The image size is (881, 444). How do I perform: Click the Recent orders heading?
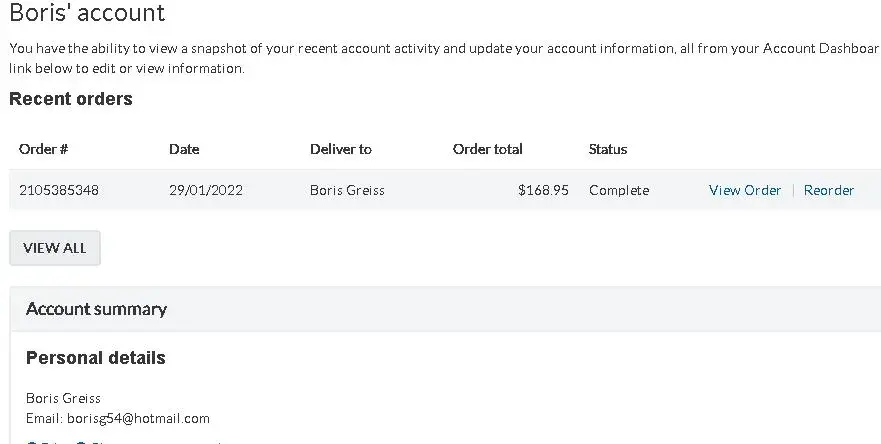(71, 99)
